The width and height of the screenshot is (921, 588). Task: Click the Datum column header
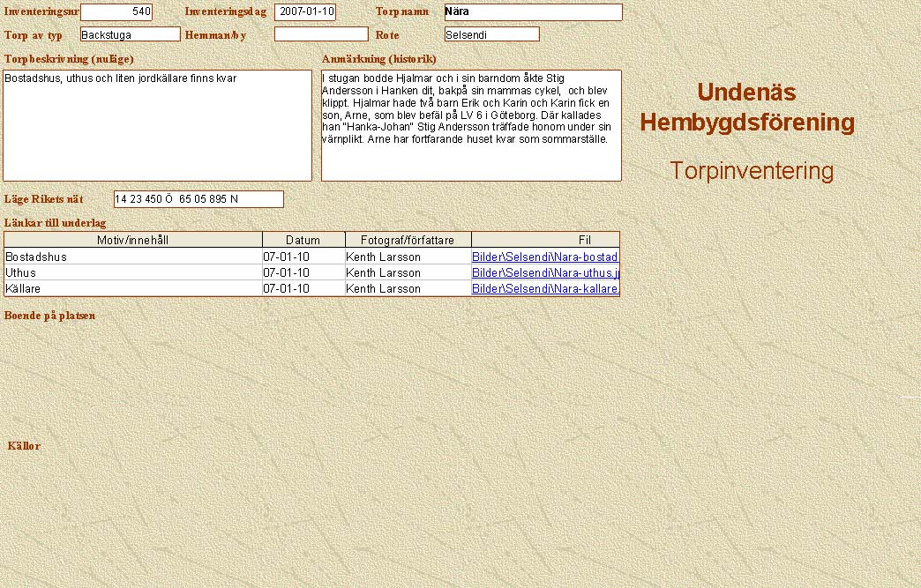coord(303,240)
